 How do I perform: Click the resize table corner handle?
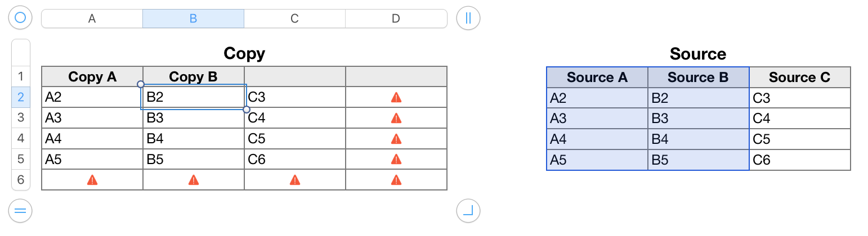tap(468, 211)
